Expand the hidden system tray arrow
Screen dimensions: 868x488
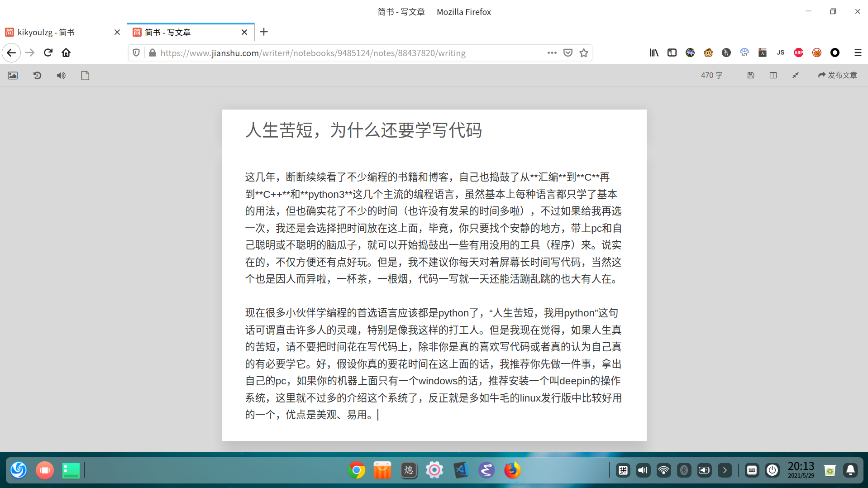pos(724,470)
